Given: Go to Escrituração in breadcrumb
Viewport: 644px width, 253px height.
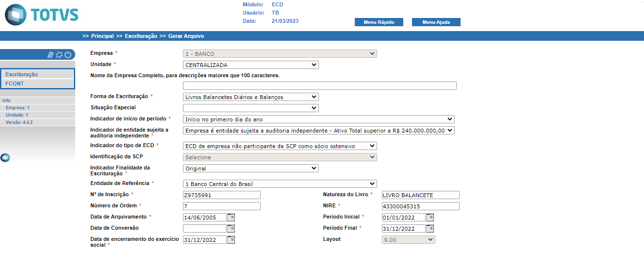Looking at the screenshot, I should pyautogui.click(x=141, y=36).
